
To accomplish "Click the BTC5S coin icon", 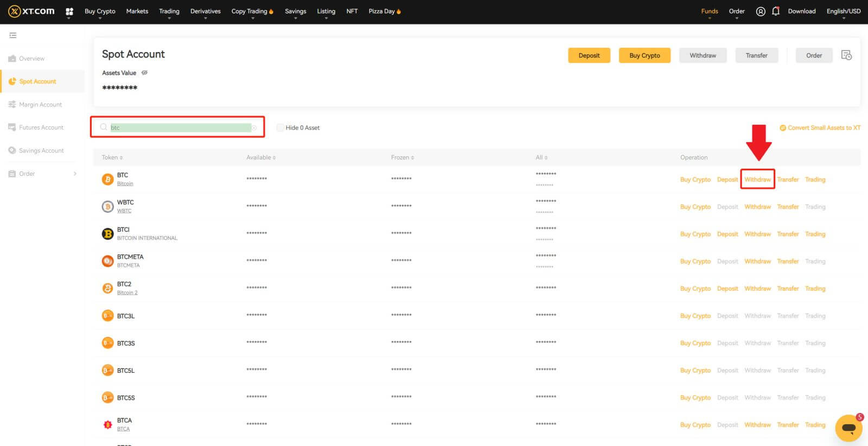I will click(107, 398).
